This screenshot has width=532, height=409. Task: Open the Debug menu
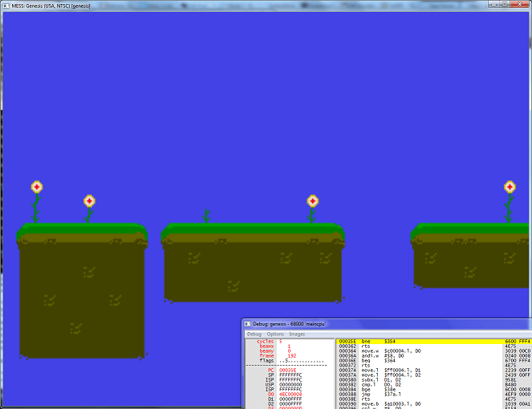pos(254,334)
